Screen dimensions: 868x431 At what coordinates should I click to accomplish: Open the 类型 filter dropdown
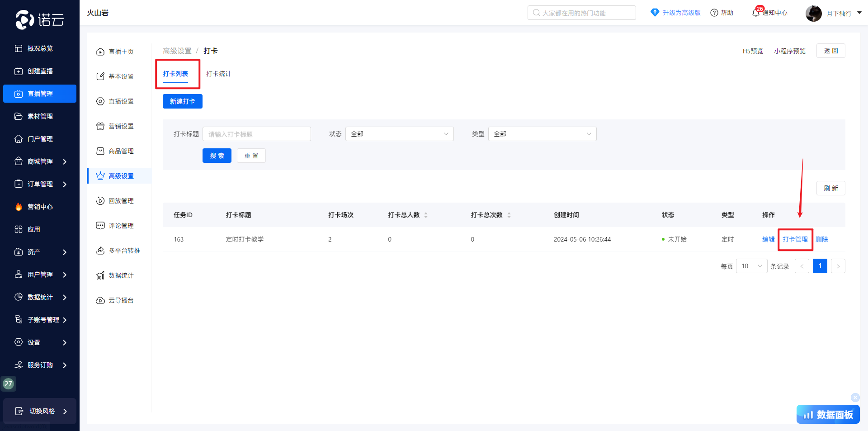pos(542,134)
